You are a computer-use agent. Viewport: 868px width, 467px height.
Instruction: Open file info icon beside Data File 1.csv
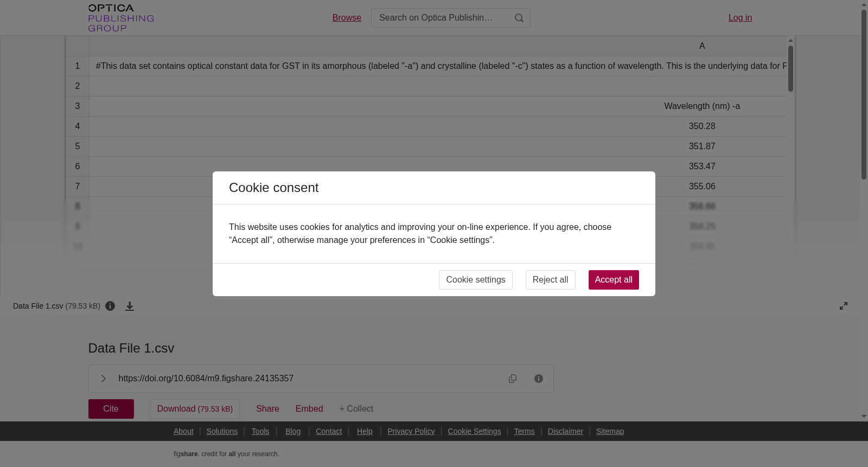pos(110,306)
